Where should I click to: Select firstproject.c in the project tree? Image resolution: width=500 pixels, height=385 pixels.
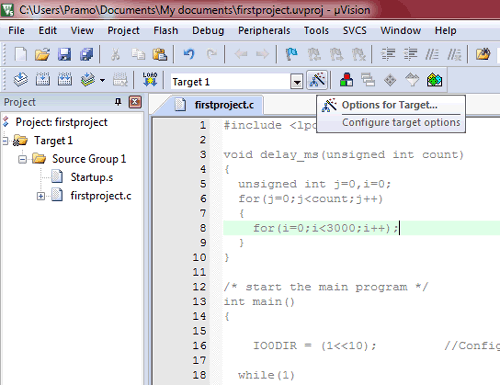101,196
